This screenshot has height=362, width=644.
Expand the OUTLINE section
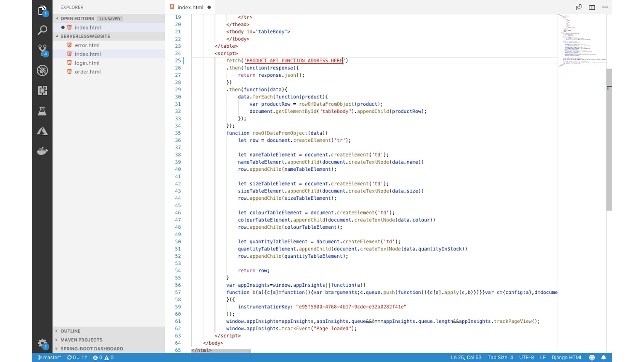point(109,331)
